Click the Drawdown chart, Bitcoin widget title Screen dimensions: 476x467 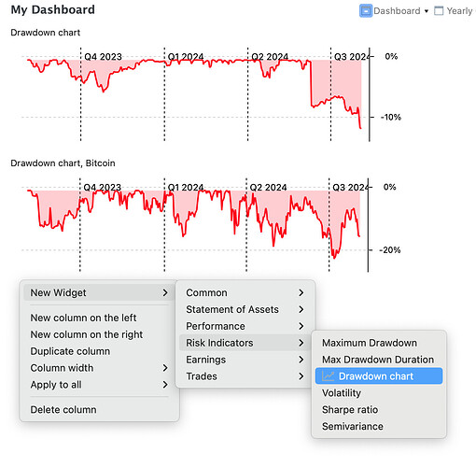(63, 163)
